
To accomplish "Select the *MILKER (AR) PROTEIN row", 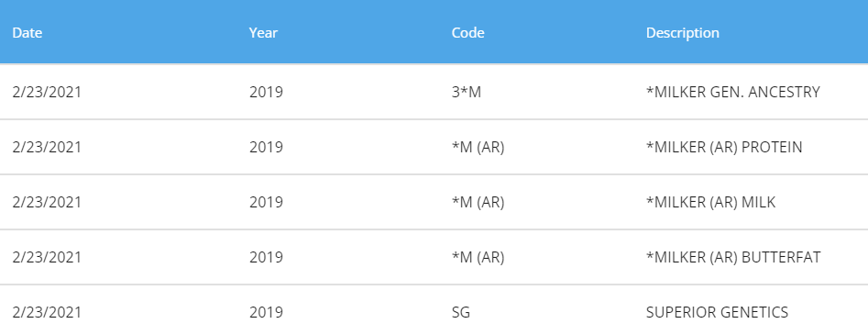I will tap(434, 147).
